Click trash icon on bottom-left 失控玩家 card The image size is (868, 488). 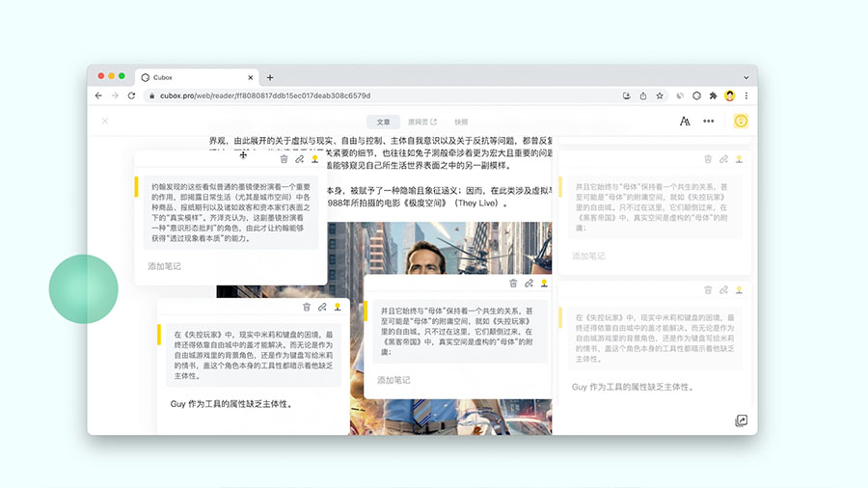(307, 307)
